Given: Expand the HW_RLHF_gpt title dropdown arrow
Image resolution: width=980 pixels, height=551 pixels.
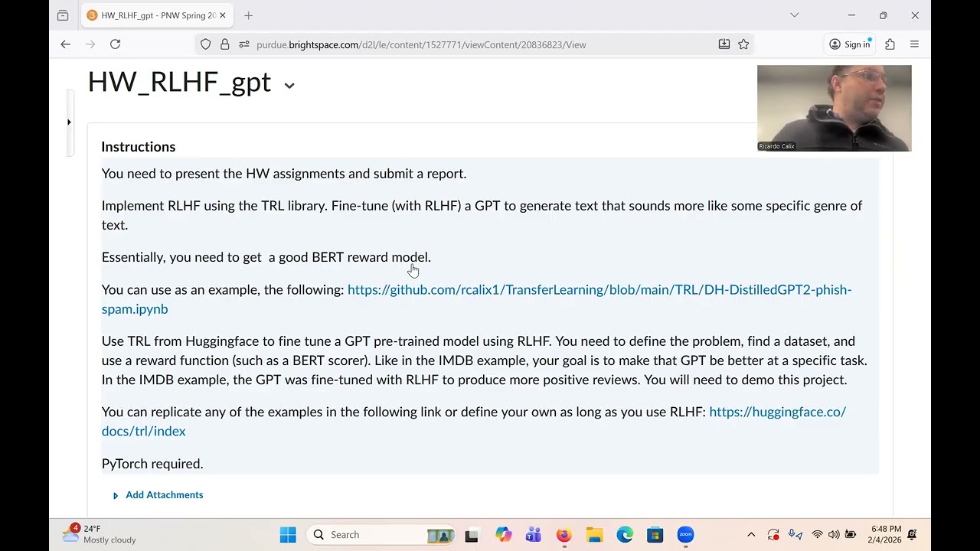Looking at the screenshot, I should (x=289, y=85).
